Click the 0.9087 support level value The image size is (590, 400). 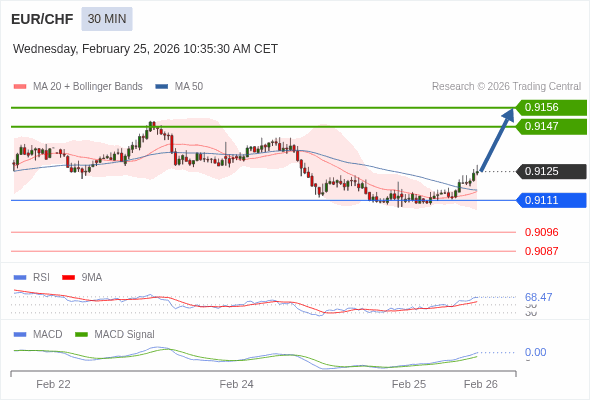[x=541, y=251]
